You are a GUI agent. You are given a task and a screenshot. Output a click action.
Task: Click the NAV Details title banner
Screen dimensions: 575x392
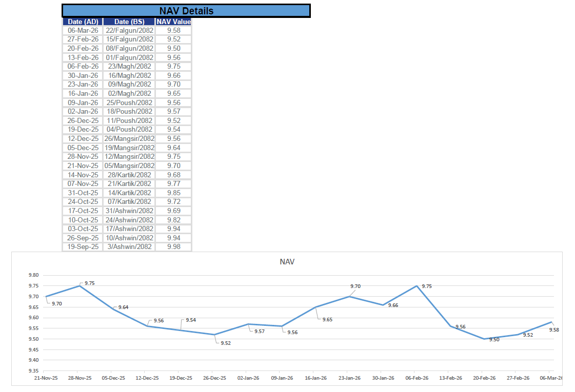point(186,11)
